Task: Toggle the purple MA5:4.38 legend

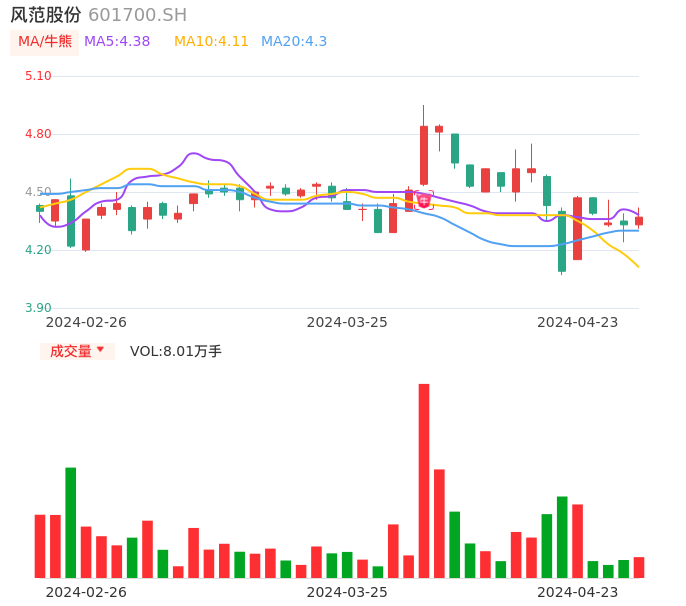Action: coord(117,42)
